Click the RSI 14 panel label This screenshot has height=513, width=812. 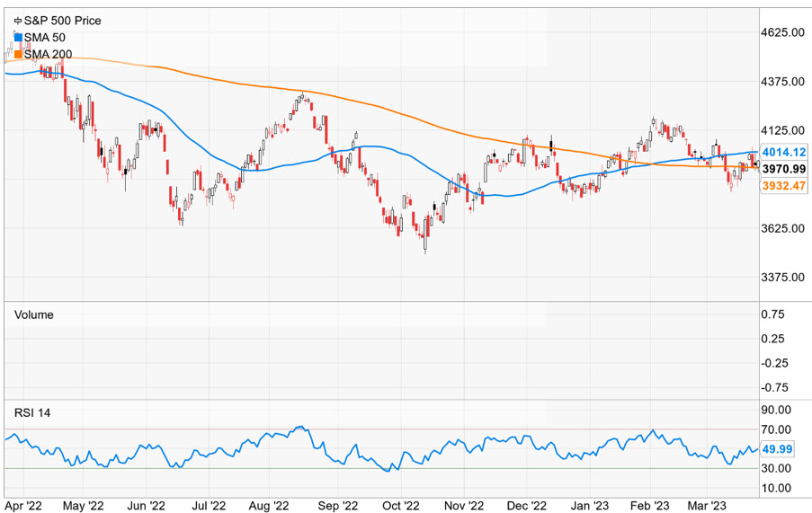click(32, 412)
